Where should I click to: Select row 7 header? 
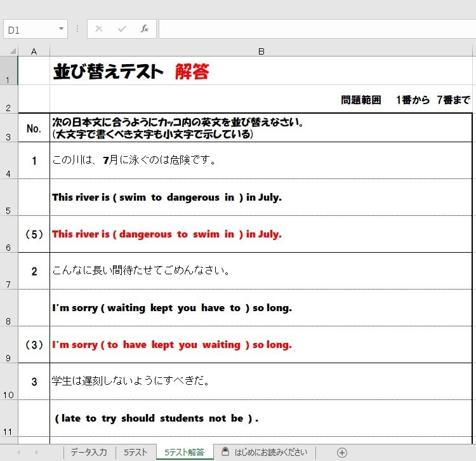coord(9,271)
